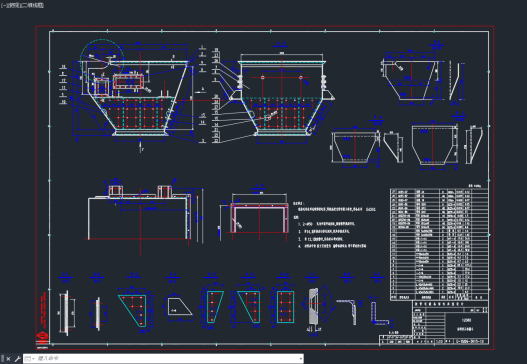The height and width of the screenshot is (364, 527).
Task: Select the parts list table
Action: pos(439,244)
